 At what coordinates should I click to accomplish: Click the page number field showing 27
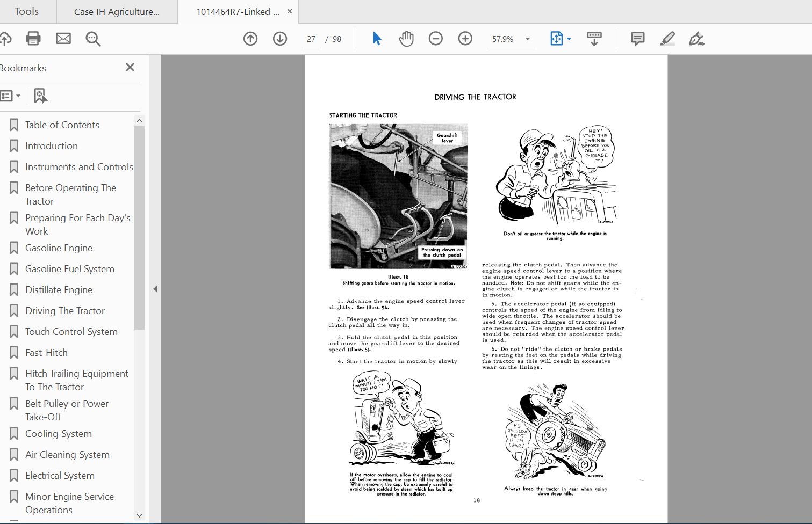point(311,39)
